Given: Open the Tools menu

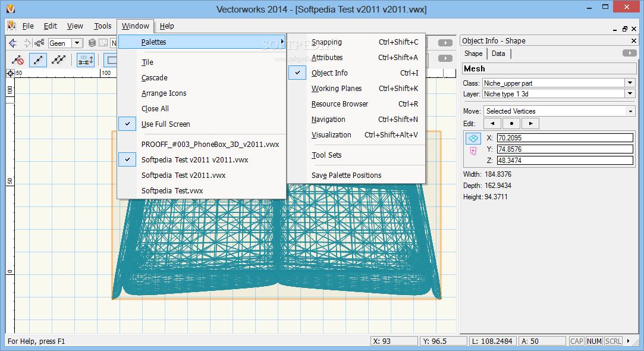Looking at the screenshot, I should (103, 26).
